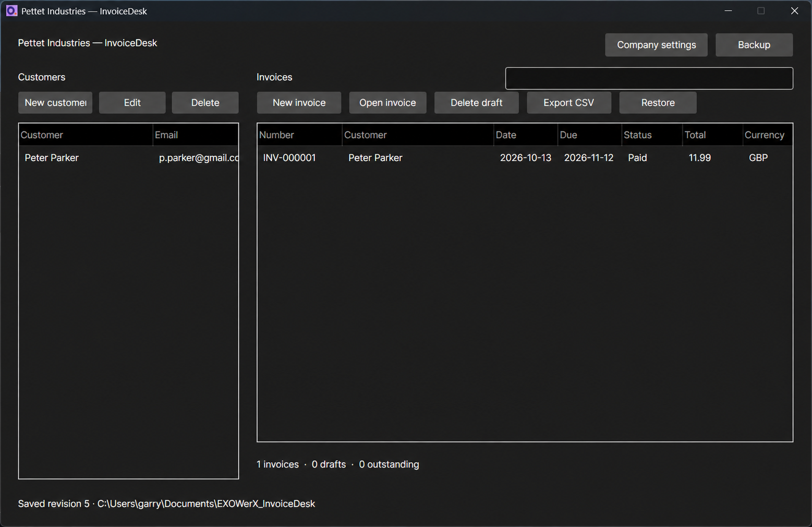812x527 pixels.
Task: Click the Paid status cell
Action: point(637,158)
